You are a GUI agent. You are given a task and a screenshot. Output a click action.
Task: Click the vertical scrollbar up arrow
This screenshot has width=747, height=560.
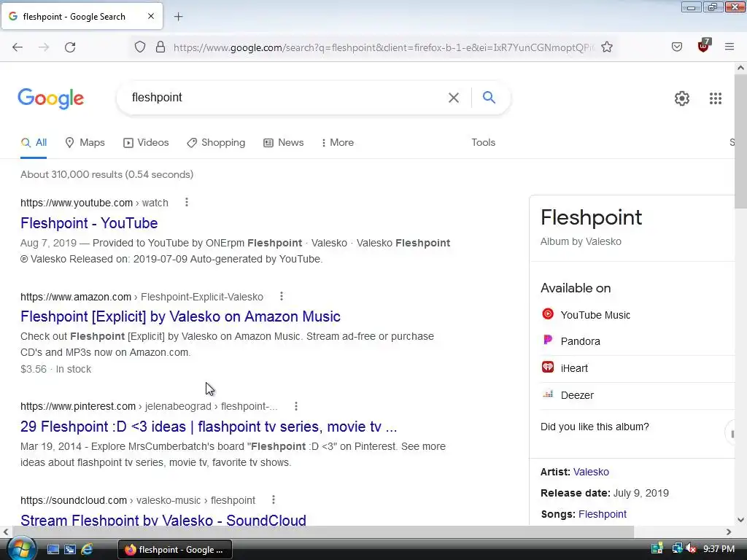[x=740, y=68]
